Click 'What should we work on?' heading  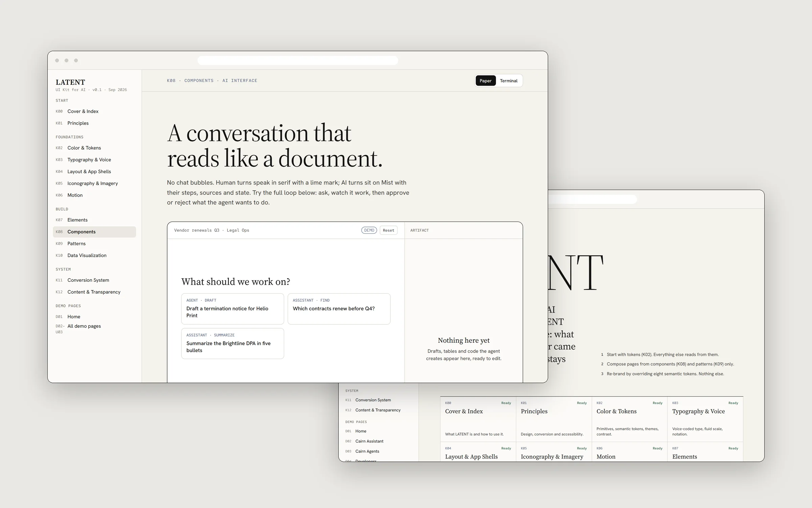click(235, 282)
